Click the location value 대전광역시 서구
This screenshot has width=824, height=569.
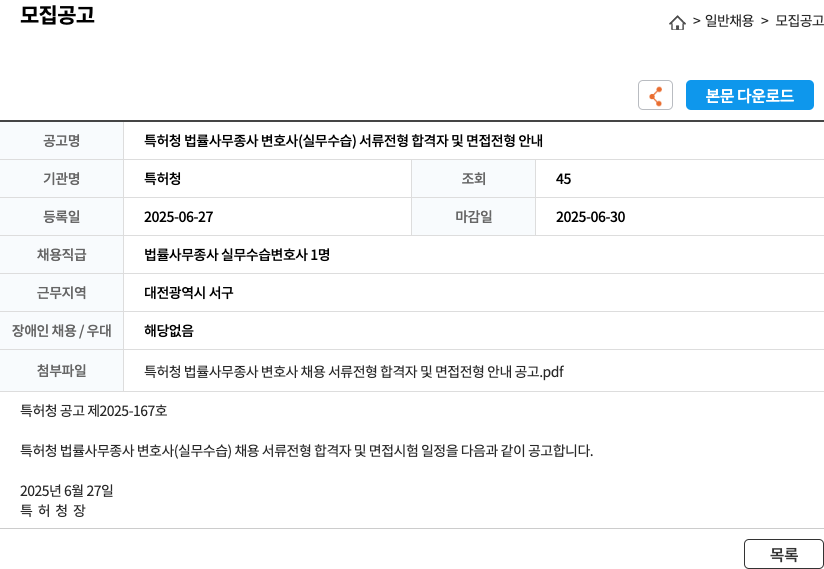coord(189,293)
